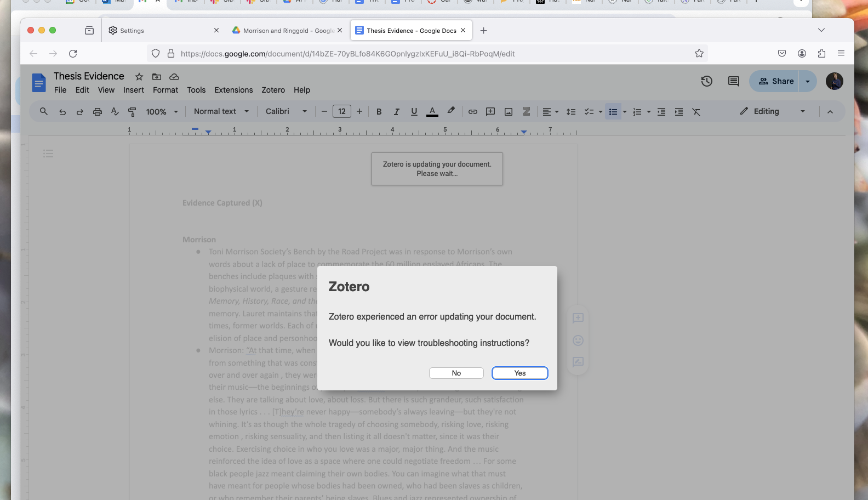Open the Tools menu
The height and width of the screenshot is (500, 868).
click(x=196, y=90)
